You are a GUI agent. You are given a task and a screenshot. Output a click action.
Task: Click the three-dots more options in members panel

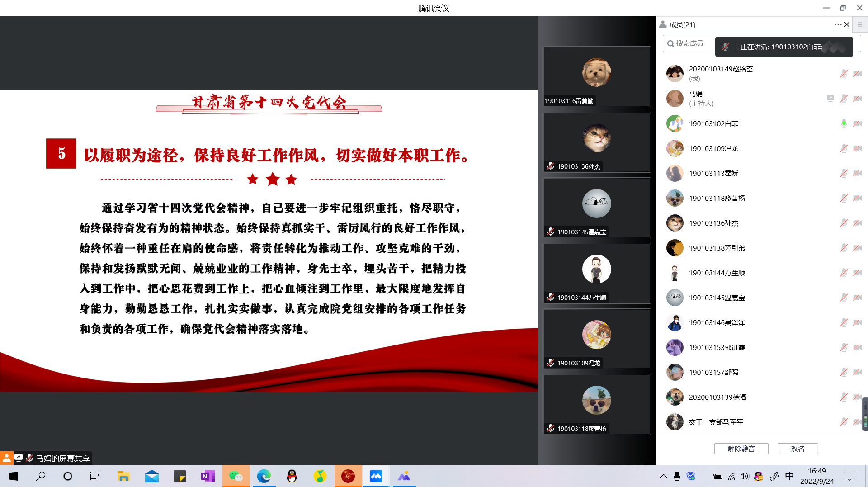838,24
